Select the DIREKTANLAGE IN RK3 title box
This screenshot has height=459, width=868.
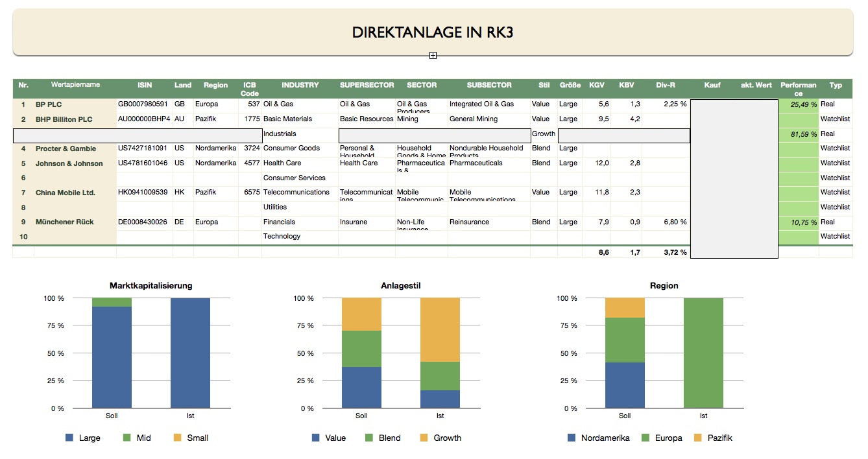[x=433, y=32]
